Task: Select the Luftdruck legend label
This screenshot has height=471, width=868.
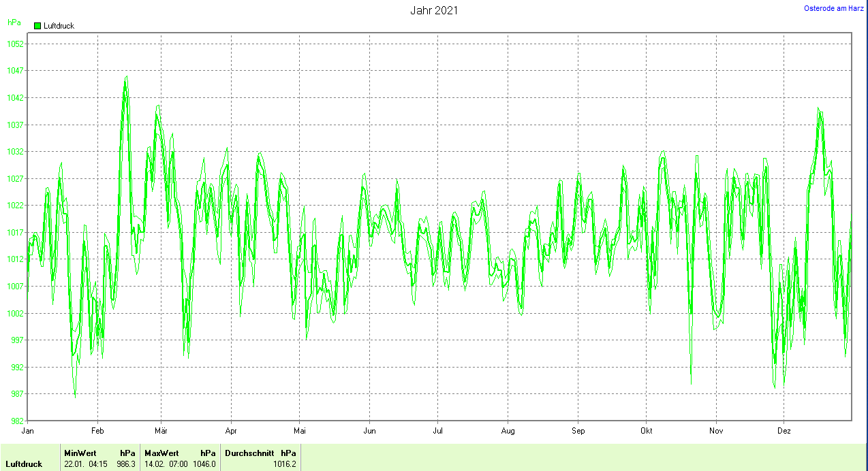Action: pos(59,26)
